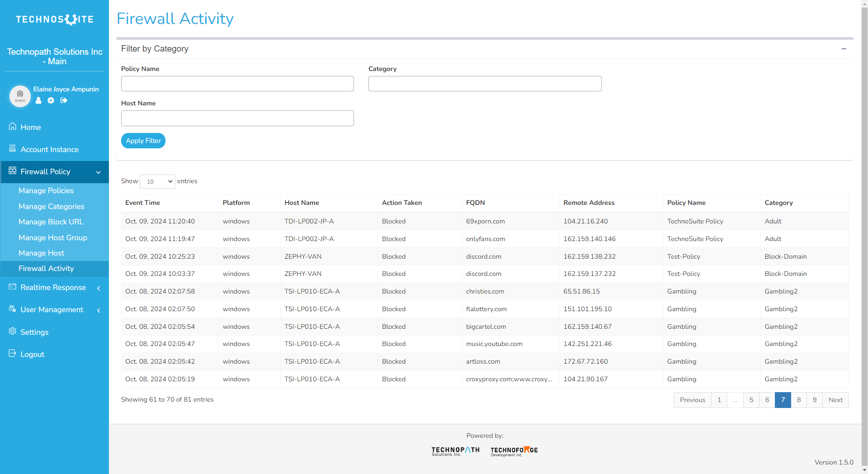Screen dimensions: 868x474
Task: Click inside the Policy Name field
Action: coord(237,84)
